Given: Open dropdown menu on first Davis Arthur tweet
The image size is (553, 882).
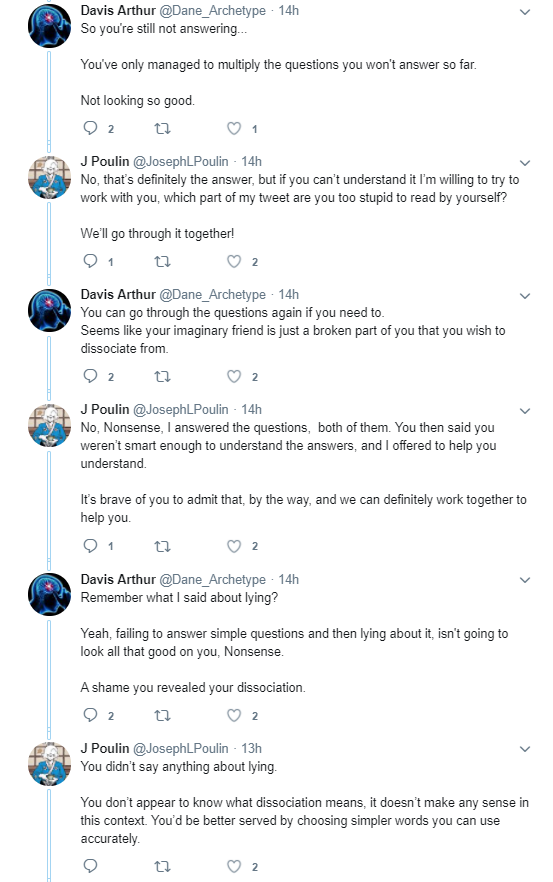Looking at the screenshot, I should coord(524,12).
